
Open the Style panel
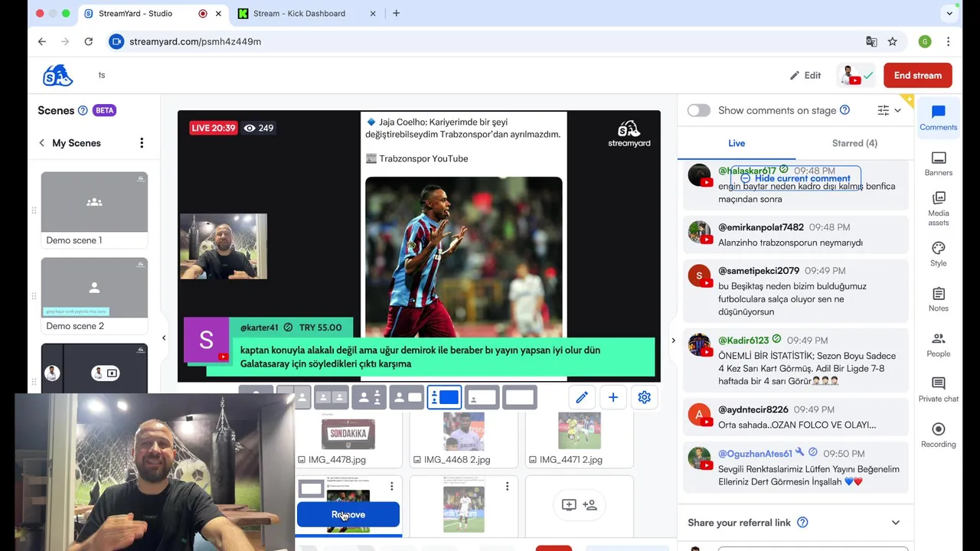(x=939, y=254)
